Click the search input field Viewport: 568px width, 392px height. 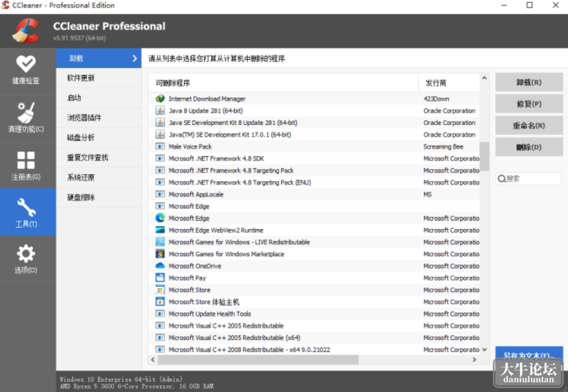[x=528, y=179]
